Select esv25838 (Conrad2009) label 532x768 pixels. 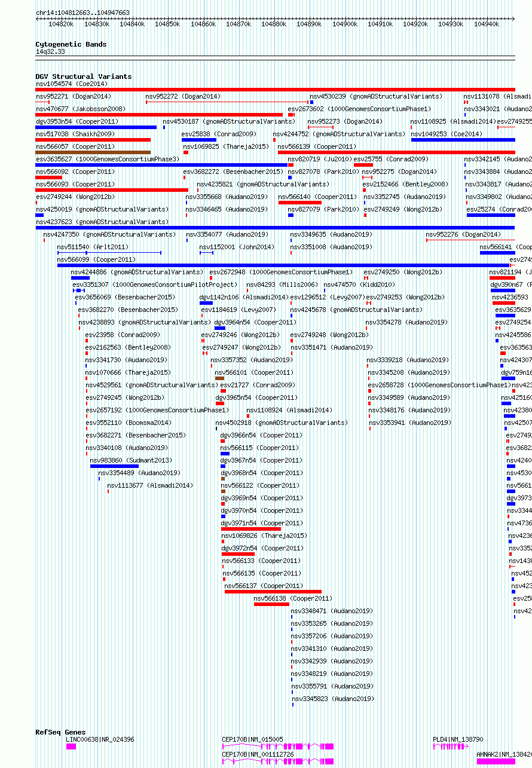click(219, 134)
